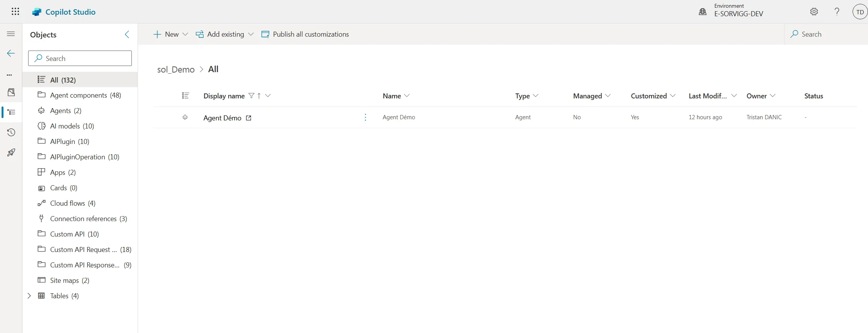868x333 pixels.
Task: Open the Pipelines rocket icon in sidebar
Action: tap(11, 152)
